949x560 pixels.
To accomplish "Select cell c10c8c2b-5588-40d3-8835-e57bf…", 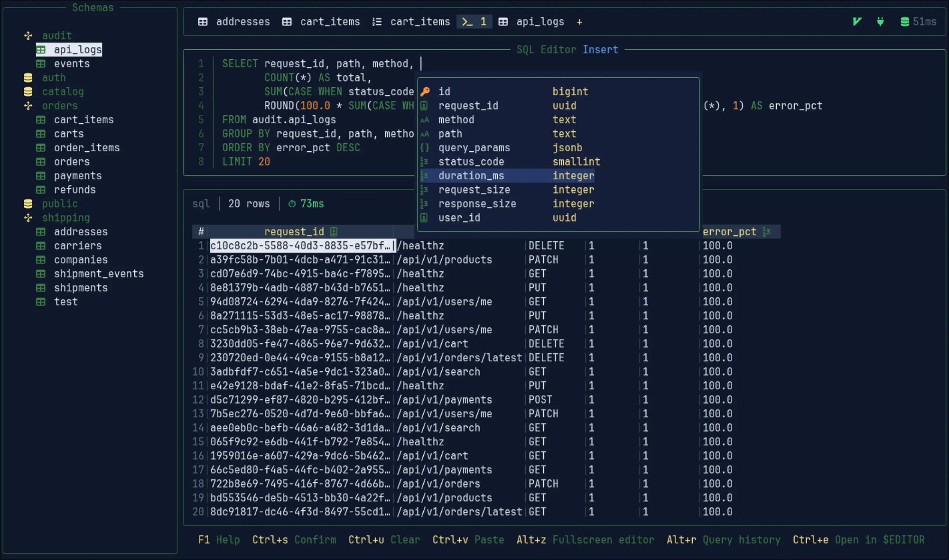I will coord(302,246).
